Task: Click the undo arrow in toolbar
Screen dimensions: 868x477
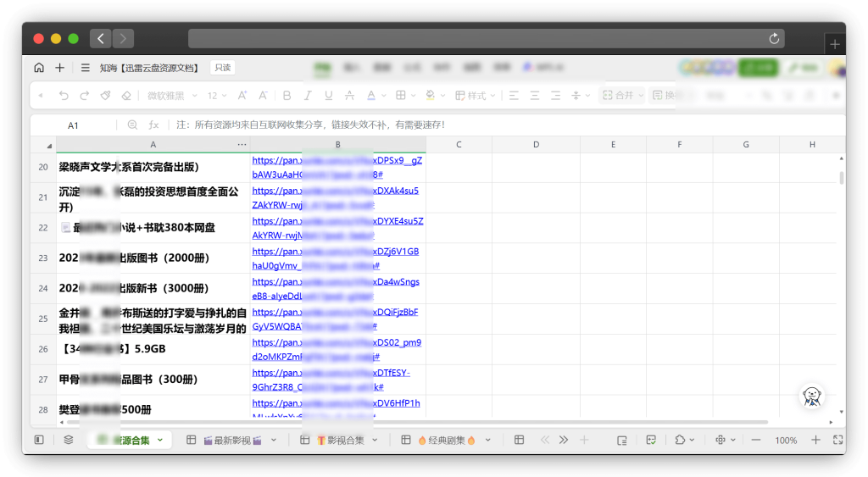Action: point(64,96)
